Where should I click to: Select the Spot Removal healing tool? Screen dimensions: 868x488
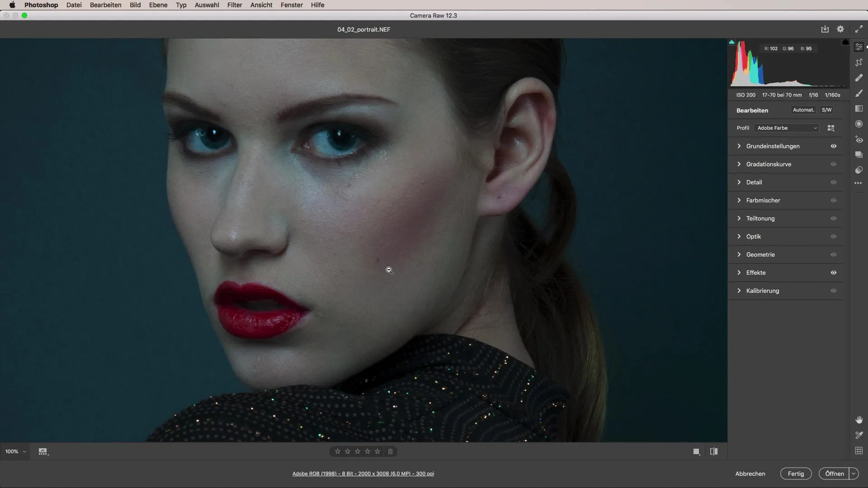point(859,78)
